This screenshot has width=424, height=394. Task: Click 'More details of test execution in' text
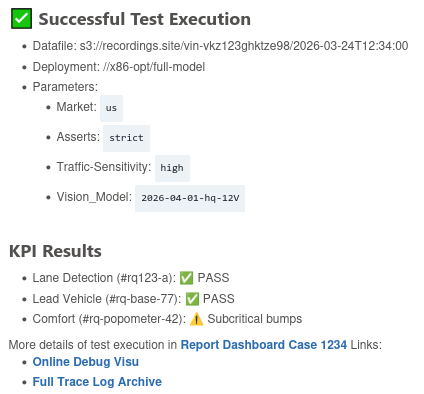(93, 345)
